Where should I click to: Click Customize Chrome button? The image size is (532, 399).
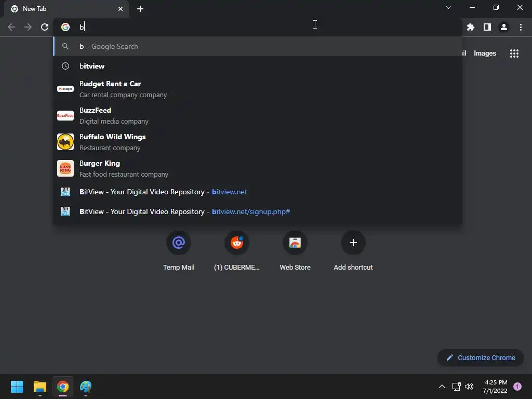click(x=481, y=357)
